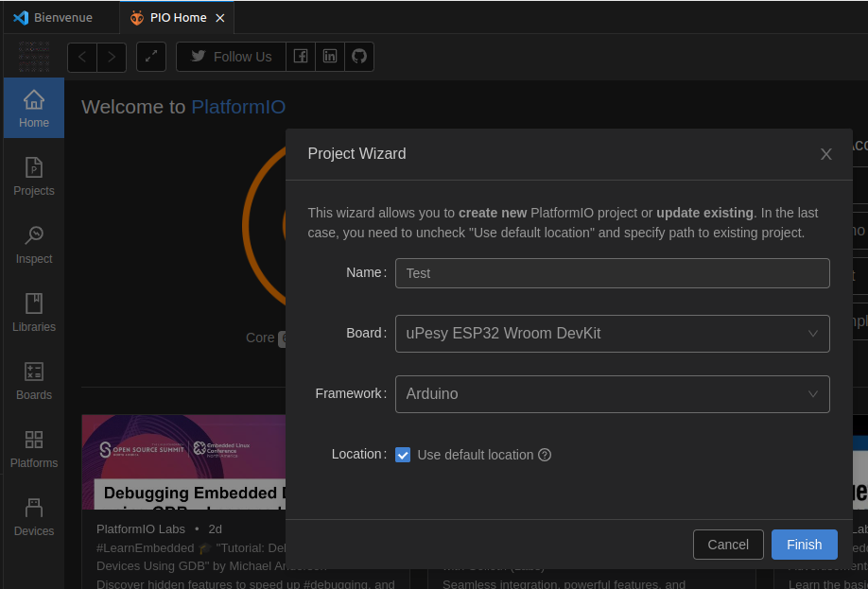Close the Project Wizard dialog
The width and height of the screenshot is (868, 589).
(826, 154)
